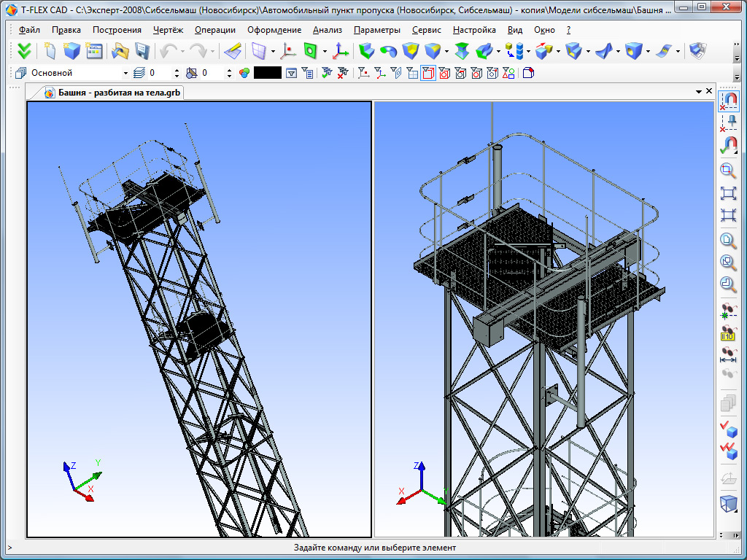Select the Extrusion operation icon
The image size is (747, 560).
pos(367,51)
